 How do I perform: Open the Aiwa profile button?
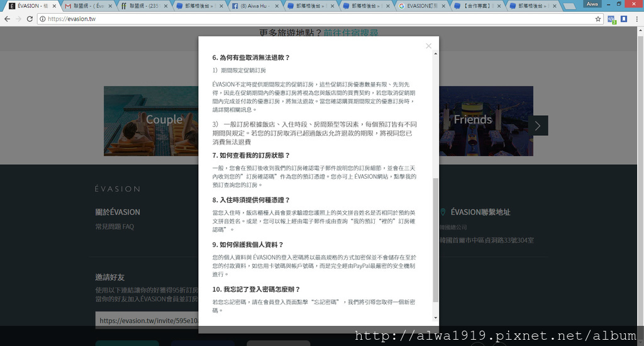pos(592,4)
